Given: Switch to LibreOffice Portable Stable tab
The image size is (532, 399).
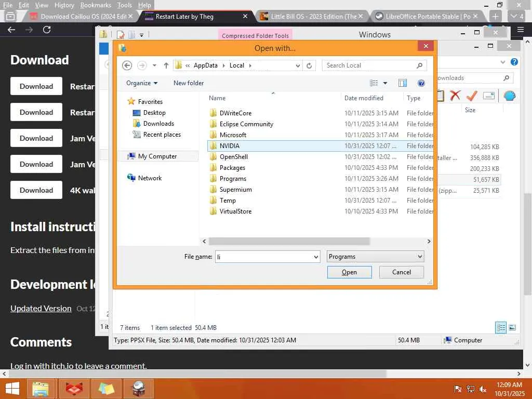Looking at the screenshot, I should click(x=427, y=16).
